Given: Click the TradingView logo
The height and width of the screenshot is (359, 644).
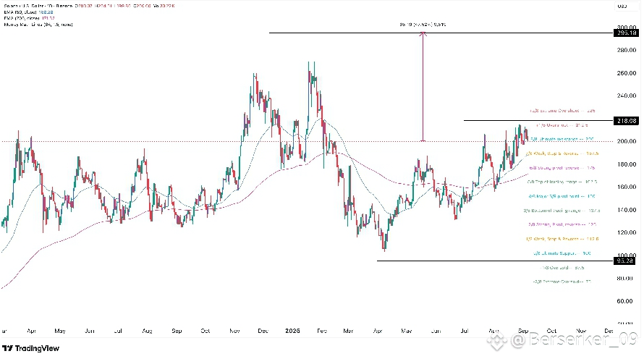Looking at the screenshot, I should [x=31, y=348].
